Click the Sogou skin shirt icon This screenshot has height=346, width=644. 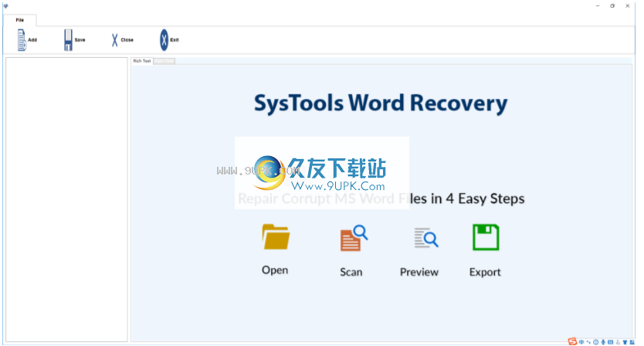(x=625, y=342)
